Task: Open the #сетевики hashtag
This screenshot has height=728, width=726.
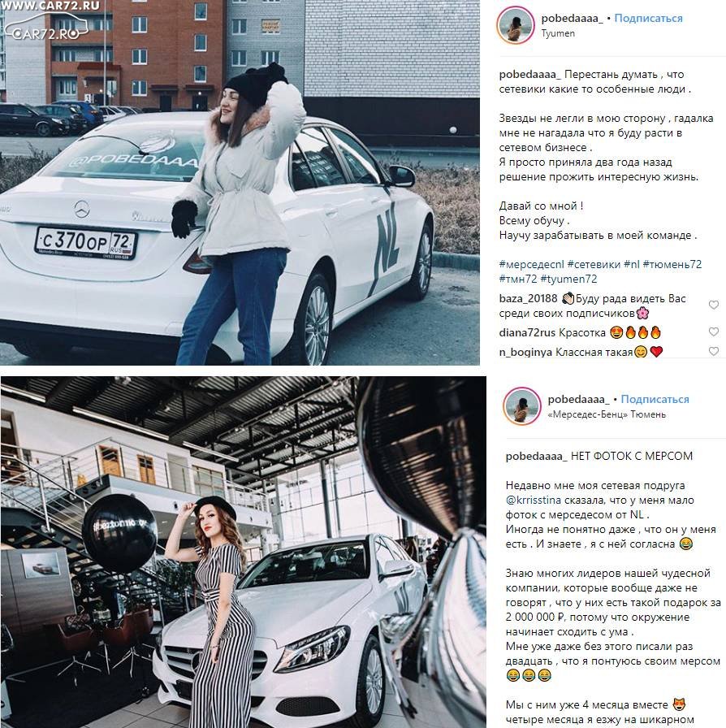Action: [594, 264]
